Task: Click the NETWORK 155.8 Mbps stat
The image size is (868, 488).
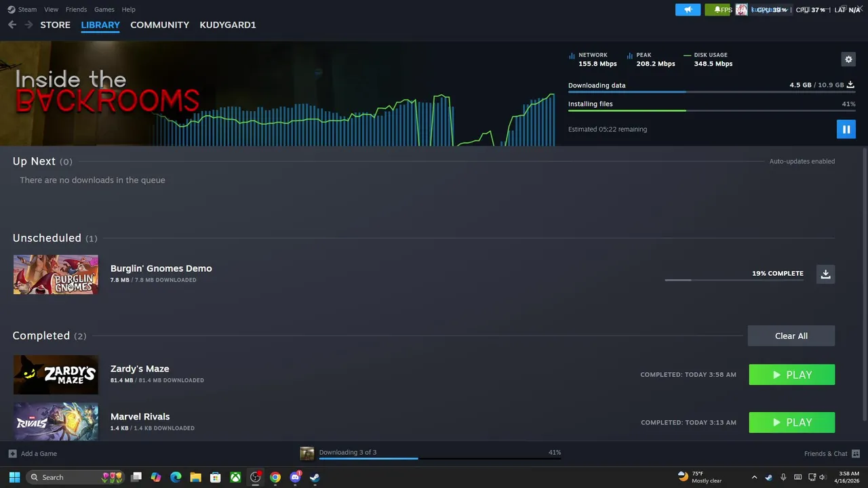Action: coord(593,60)
